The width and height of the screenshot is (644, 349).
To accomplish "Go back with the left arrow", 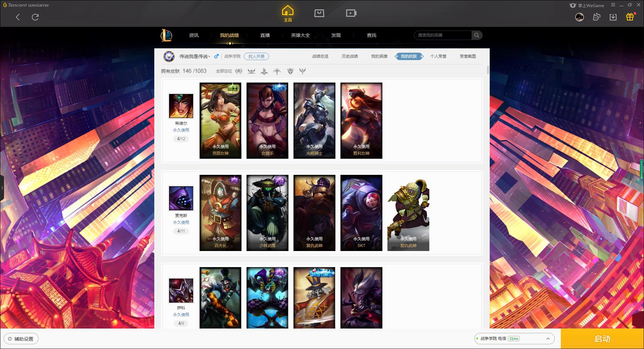I will [x=18, y=17].
